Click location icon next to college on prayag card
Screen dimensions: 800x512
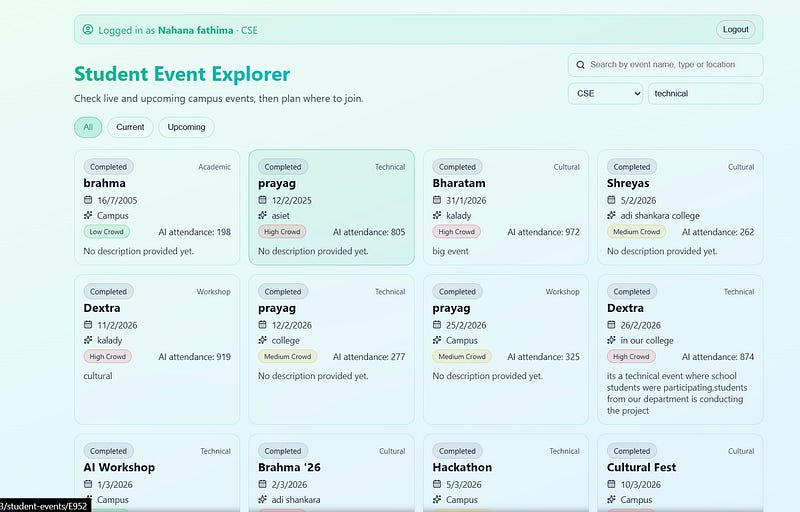coord(262,340)
